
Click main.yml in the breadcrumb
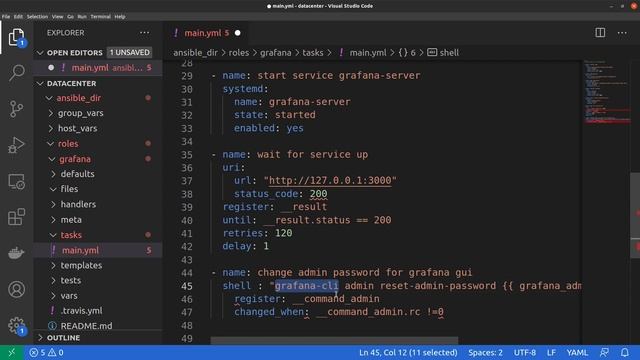pyautogui.click(x=368, y=53)
